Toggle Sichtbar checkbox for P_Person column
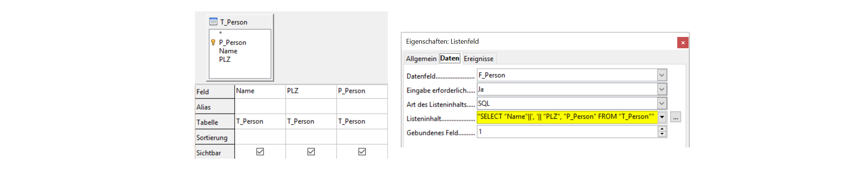The width and height of the screenshot is (868, 170). (362, 152)
